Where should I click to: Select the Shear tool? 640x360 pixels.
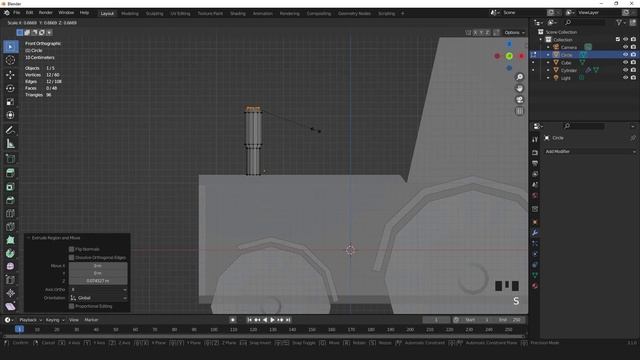pos(10,307)
